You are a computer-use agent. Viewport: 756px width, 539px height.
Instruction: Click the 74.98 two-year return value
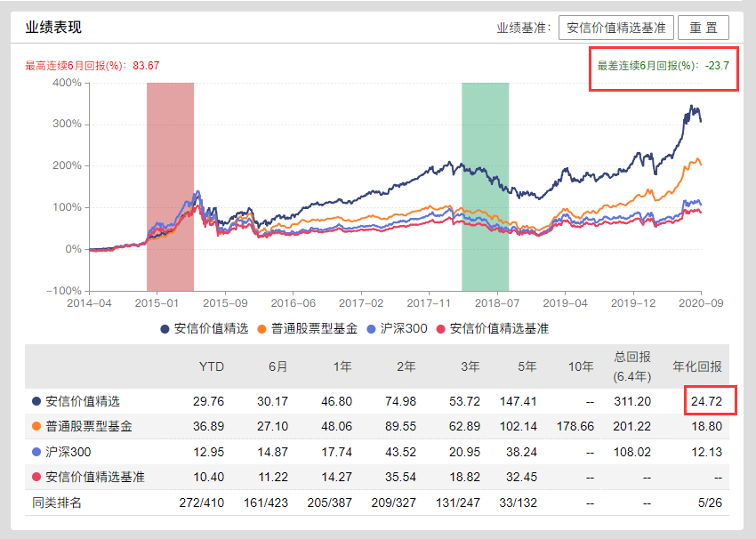(x=400, y=401)
